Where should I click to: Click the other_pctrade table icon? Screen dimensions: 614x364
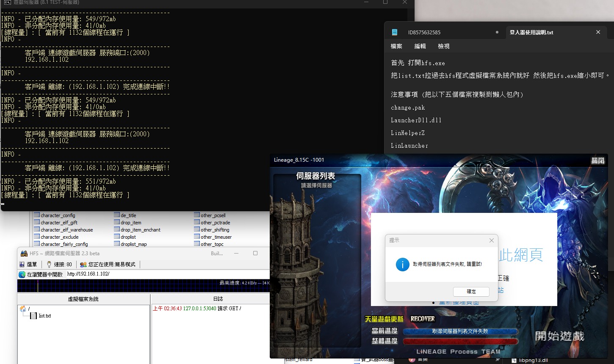[x=197, y=222]
